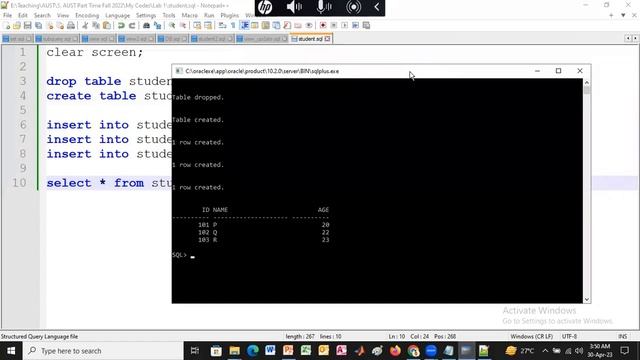
Task: Click the scroll-down arrow in sqlplus window
Action: pyautogui.click(x=587, y=299)
